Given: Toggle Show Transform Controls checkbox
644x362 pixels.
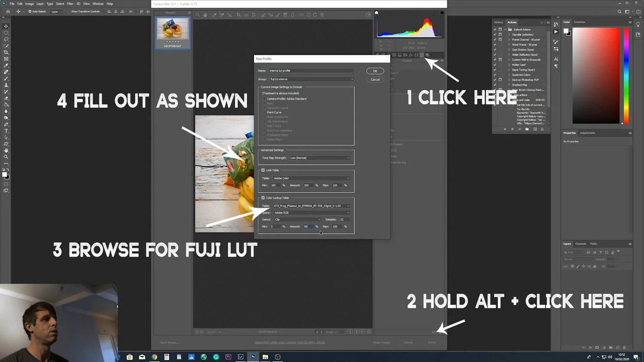Looking at the screenshot, I should click(x=69, y=12).
